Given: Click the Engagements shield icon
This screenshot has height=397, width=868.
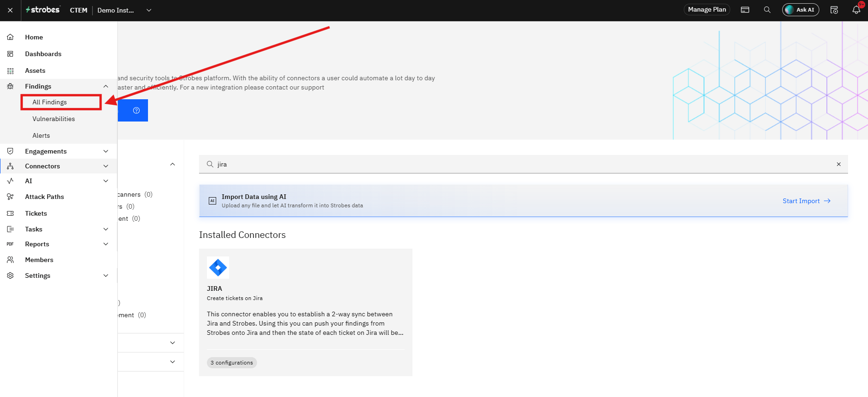Looking at the screenshot, I should (10, 151).
